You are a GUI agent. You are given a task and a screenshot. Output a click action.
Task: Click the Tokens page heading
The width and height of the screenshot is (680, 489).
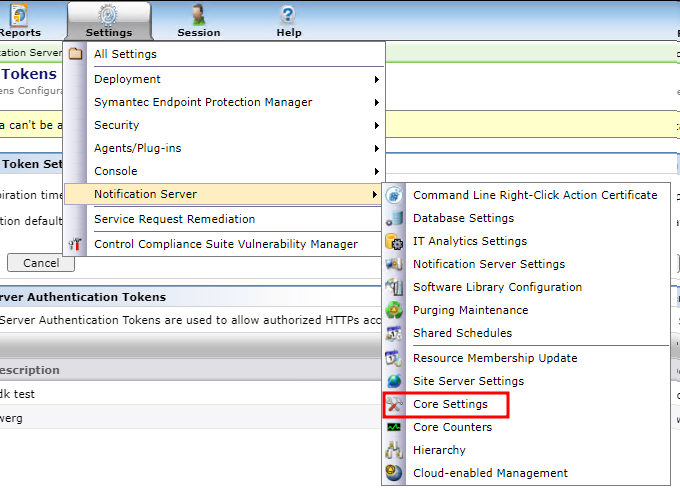coord(29,74)
